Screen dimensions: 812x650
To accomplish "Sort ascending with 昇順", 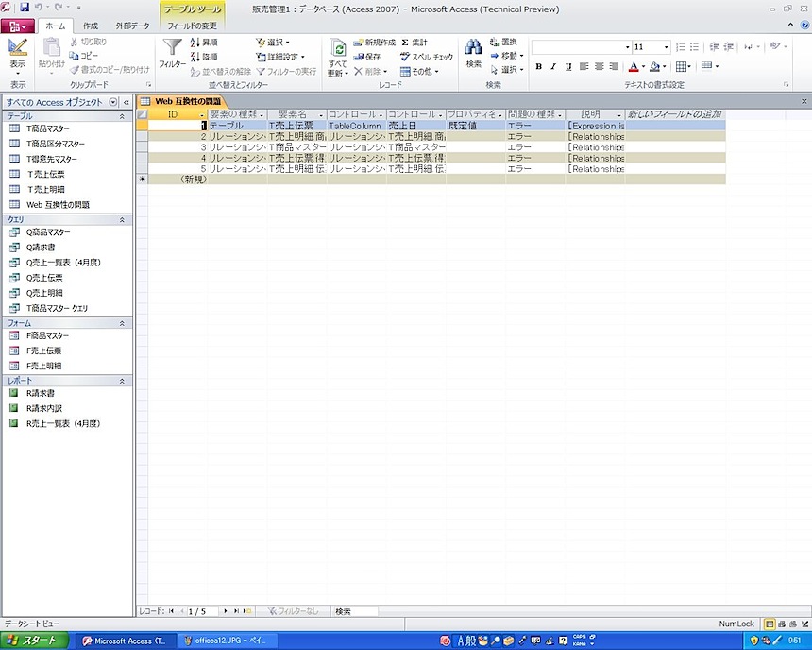I will pos(204,42).
